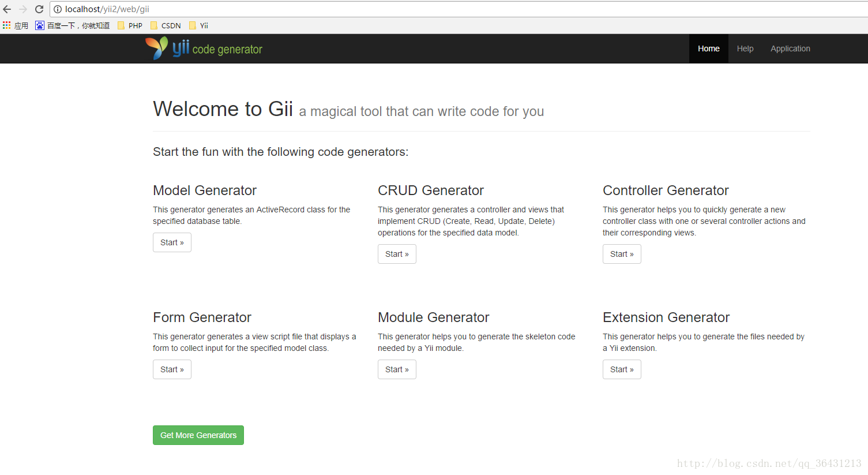Start the Controller Generator
Viewport: 868px width, 475px height.
tap(622, 254)
